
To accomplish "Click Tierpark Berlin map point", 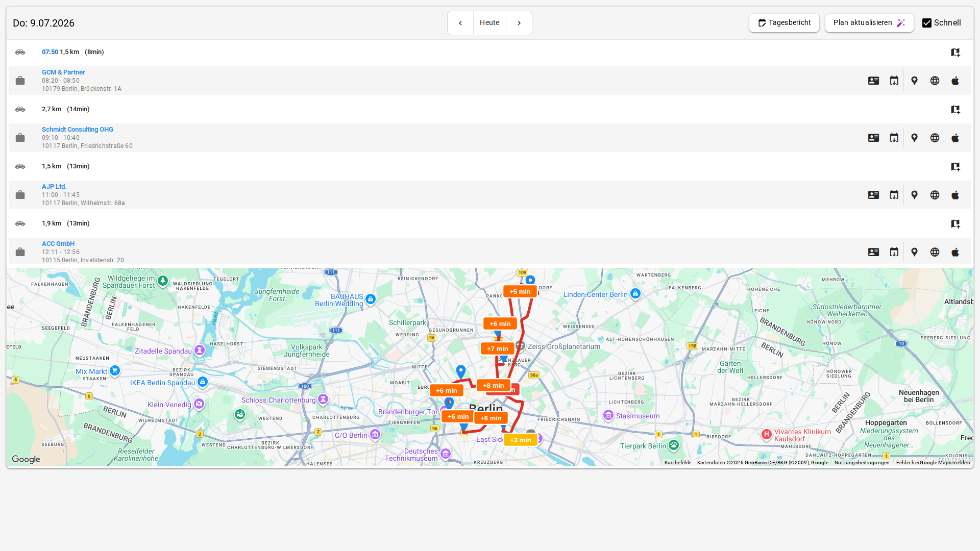I will click(674, 445).
